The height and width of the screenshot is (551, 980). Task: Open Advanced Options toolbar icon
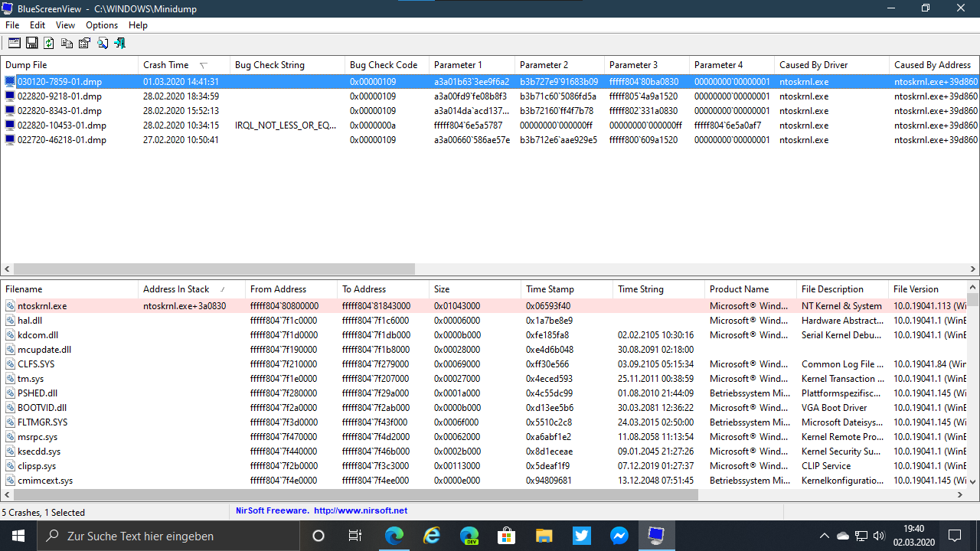(x=14, y=43)
